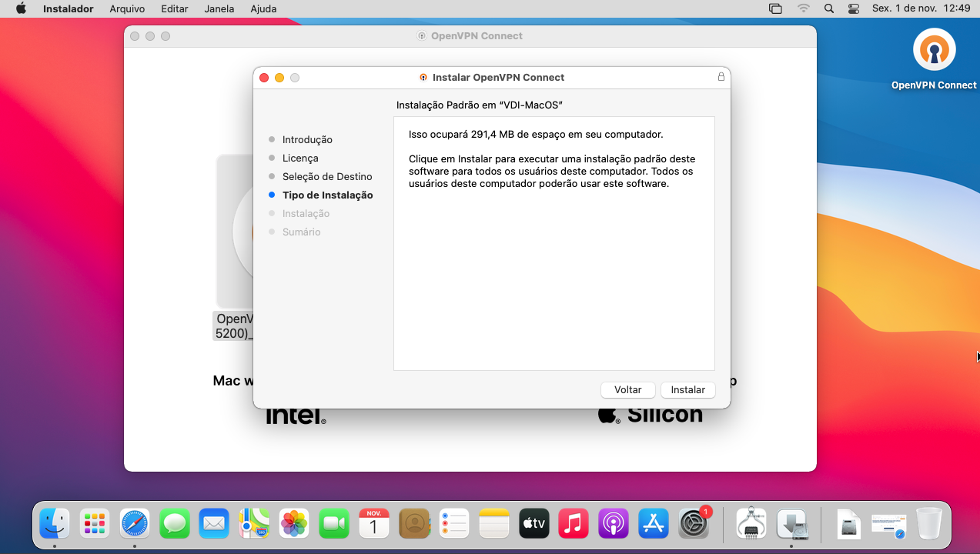The height and width of the screenshot is (554, 980).
Task: Select the Licença step in sidebar
Action: click(x=300, y=158)
